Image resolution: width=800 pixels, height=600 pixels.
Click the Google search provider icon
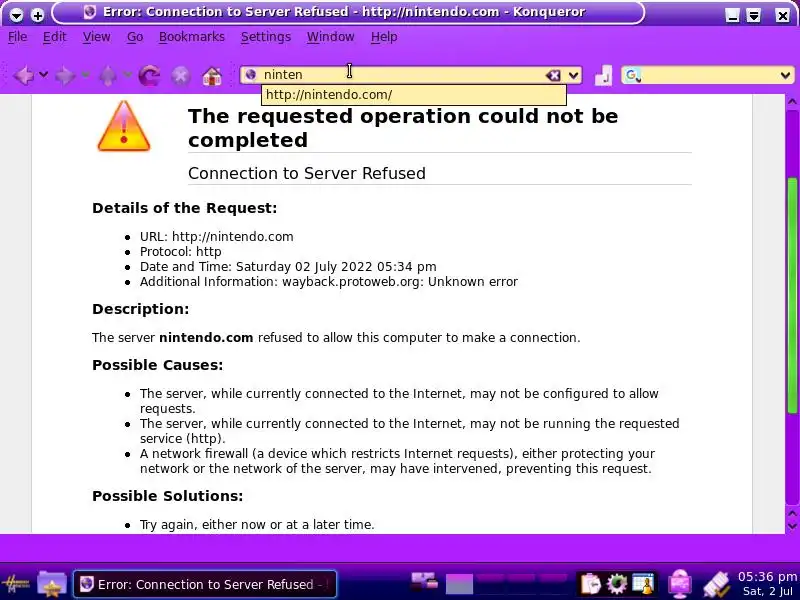[x=633, y=76]
